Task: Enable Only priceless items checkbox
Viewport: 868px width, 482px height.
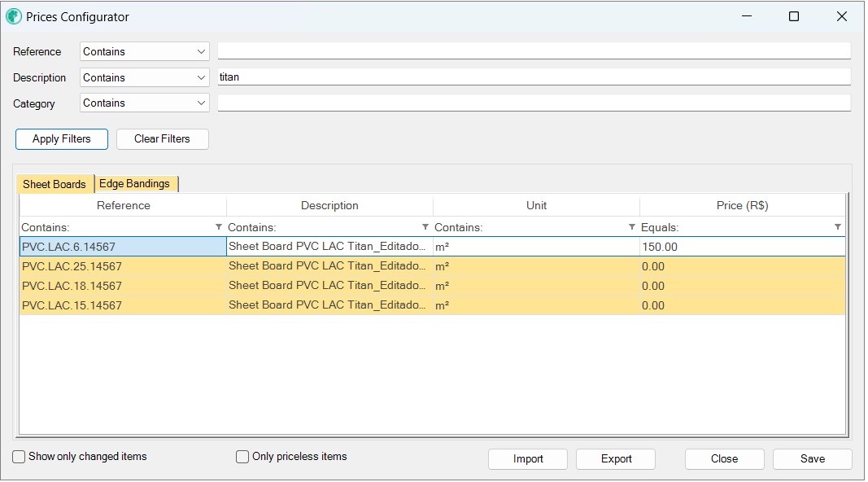Action: pyautogui.click(x=242, y=457)
